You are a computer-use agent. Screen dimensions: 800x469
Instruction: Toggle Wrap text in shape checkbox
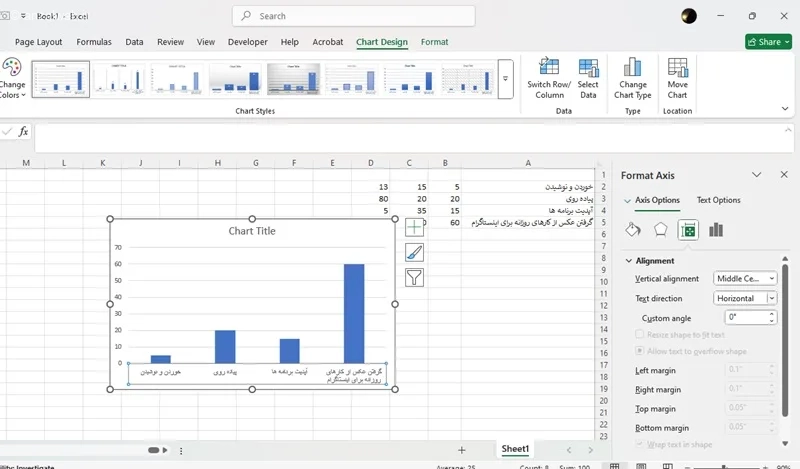pyautogui.click(x=640, y=444)
